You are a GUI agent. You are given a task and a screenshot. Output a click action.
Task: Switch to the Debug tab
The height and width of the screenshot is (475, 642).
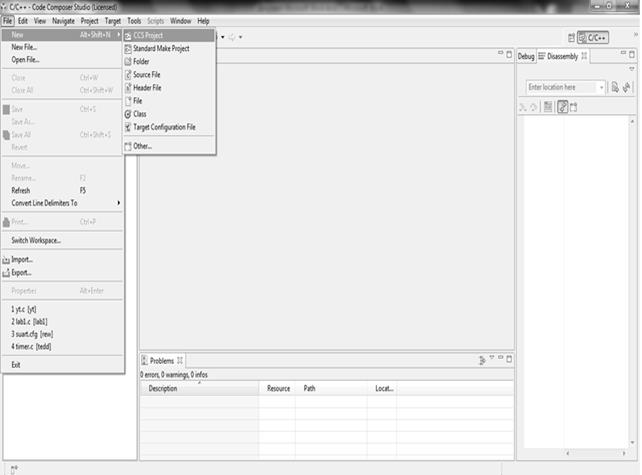(x=526, y=57)
